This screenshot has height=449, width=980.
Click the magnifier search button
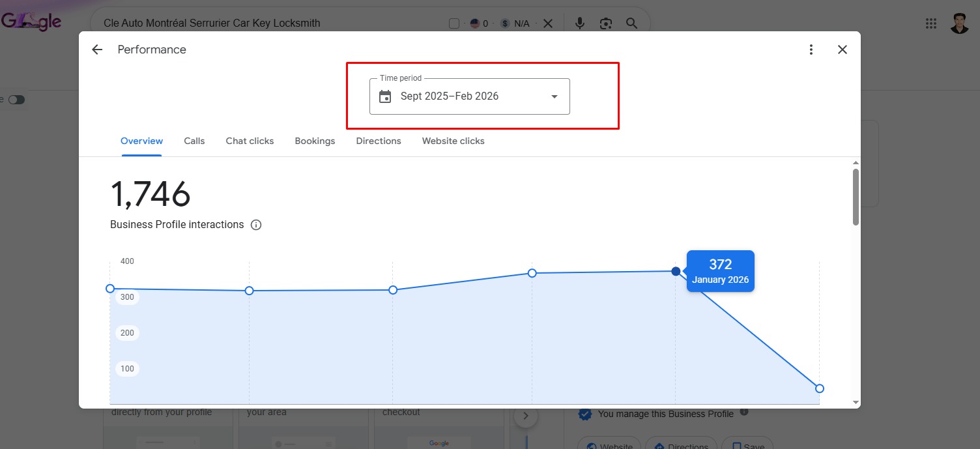point(631,23)
